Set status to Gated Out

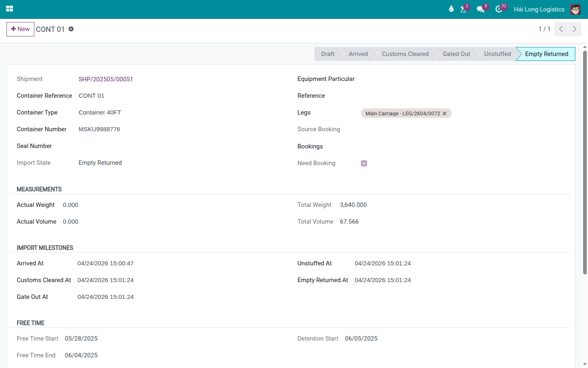click(456, 54)
